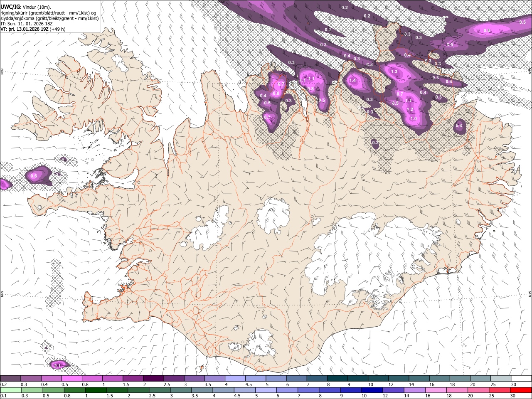The height and width of the screenshot is (399, 532).
Task: Click the red swatch above bottom-row label 30
Action: (521, 390)
